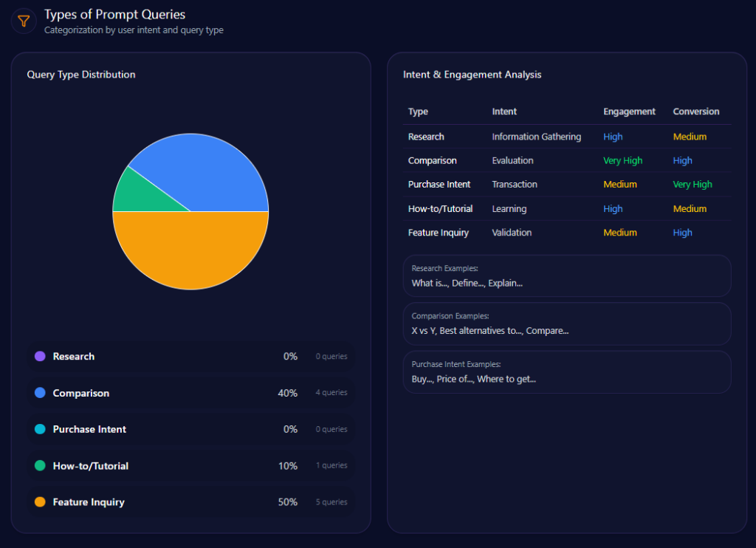Open the Research Examples card
Image resolution: width=756 pixels, height=548 pixels.
[566, 276]
